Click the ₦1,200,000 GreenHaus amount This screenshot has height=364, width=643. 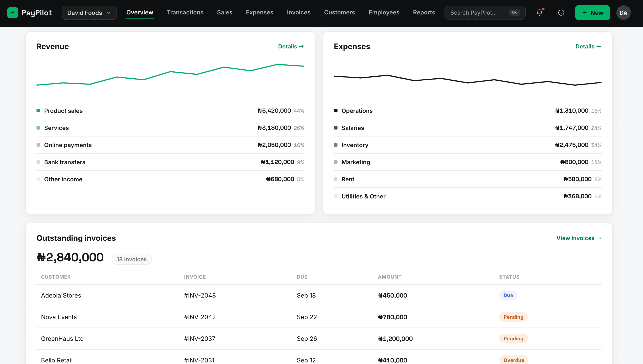[x=395, y=339]
